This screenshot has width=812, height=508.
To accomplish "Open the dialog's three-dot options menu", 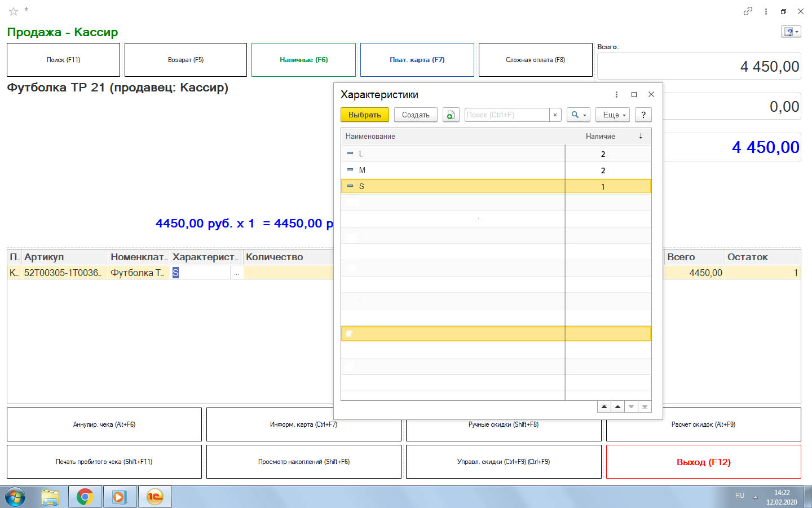I will pos(616,95).
